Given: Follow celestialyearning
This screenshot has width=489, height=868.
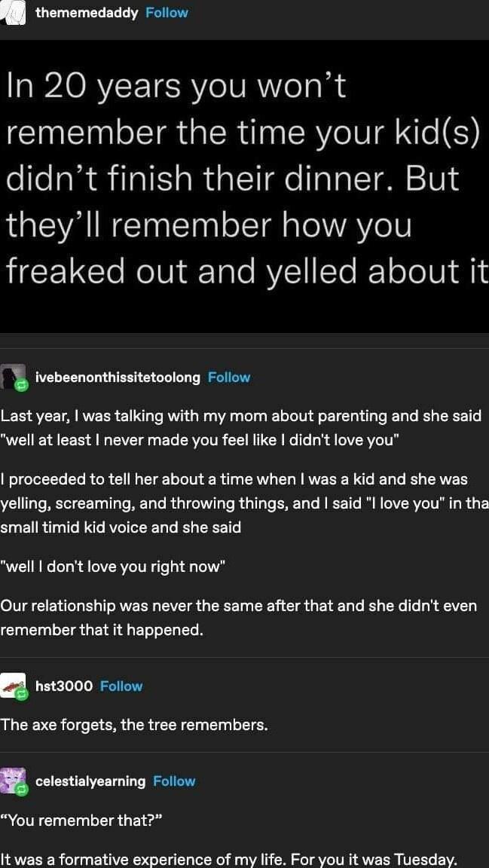Looking at the screenshot, I should point(174,781).
